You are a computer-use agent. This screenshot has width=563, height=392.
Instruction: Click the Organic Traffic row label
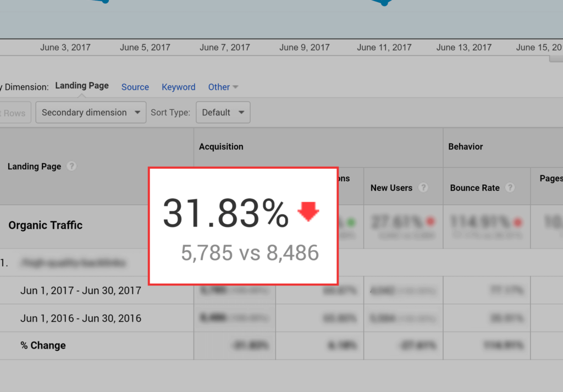pyautogui.click(x=45, y=225)
